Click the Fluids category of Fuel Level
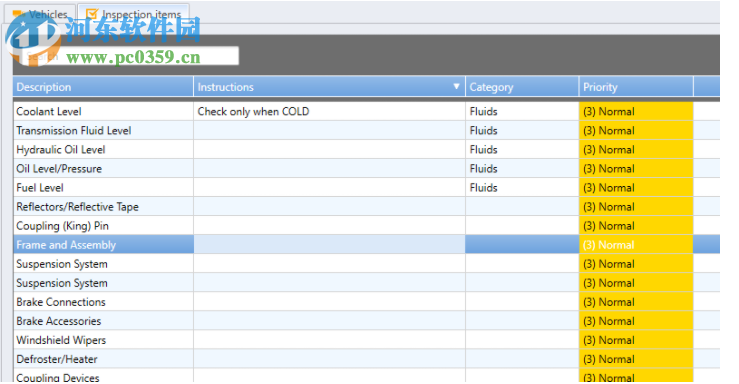Viewport: 739px width, 384px height. point(522,188)
